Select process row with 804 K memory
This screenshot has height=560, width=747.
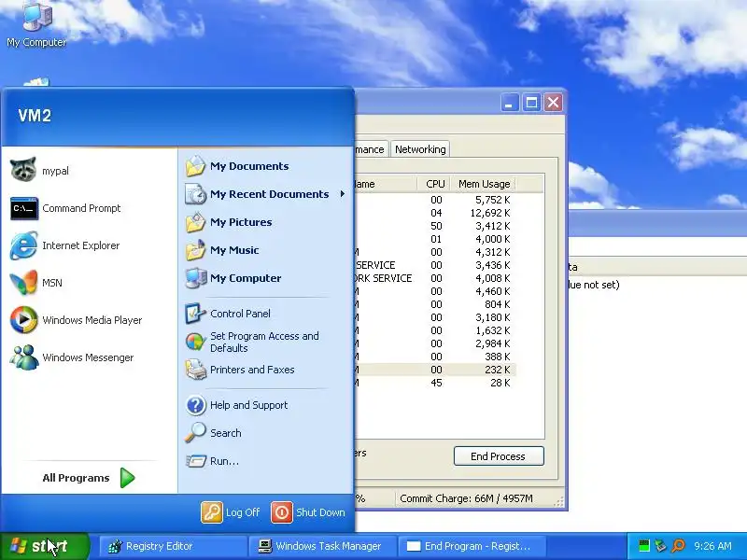click(436, 304)
